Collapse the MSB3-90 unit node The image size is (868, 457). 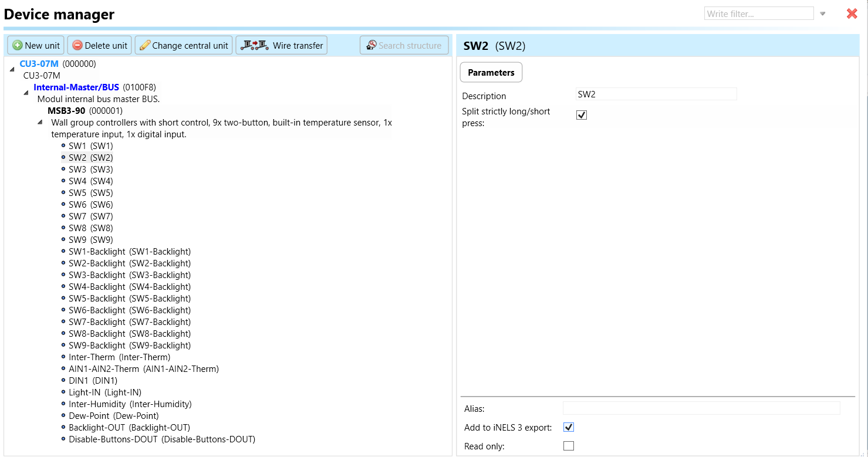click(x=40, y=122)
